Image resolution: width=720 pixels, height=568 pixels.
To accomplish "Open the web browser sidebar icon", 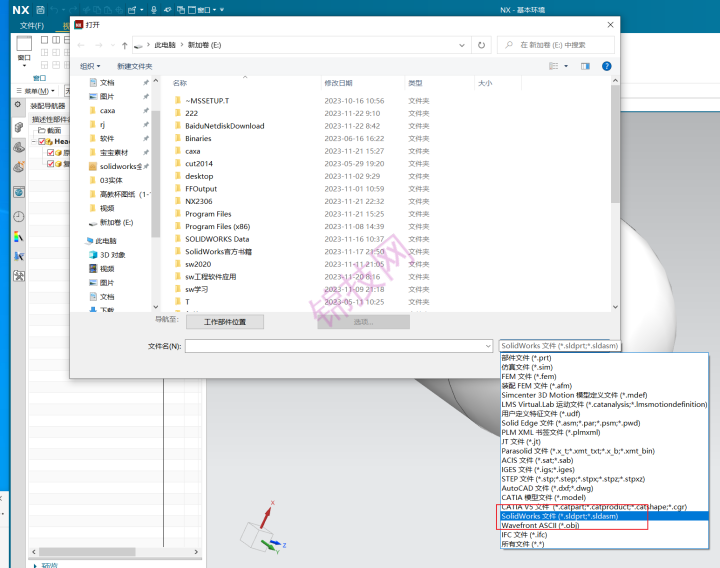I will [x=19, y=192].
